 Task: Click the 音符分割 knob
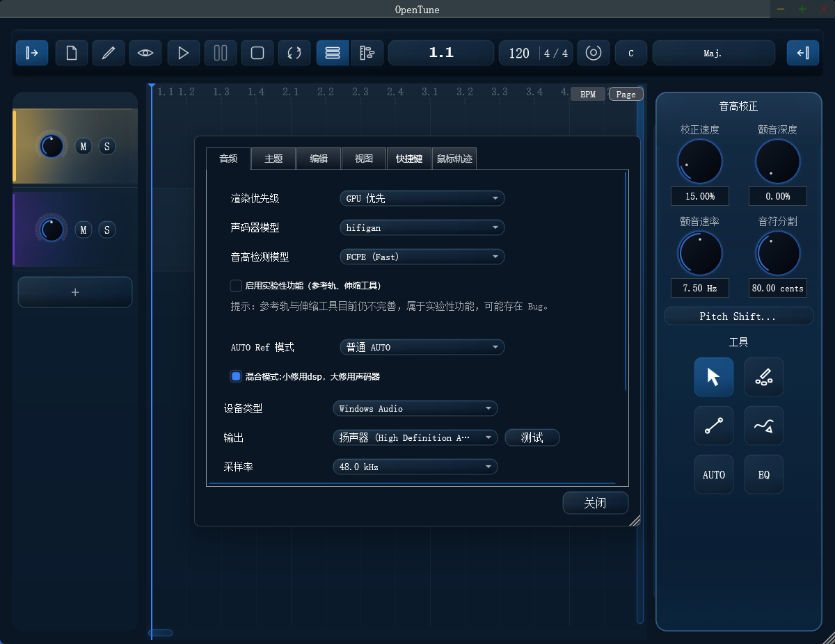click(x=777, y=253)
